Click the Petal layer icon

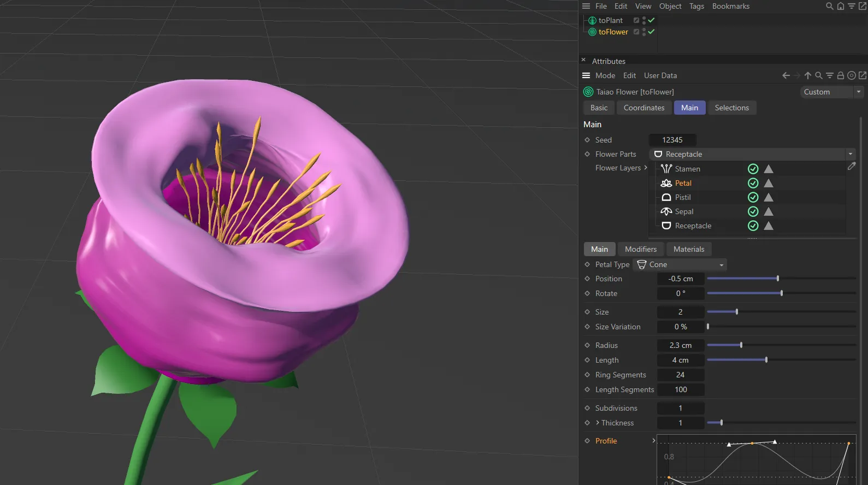tap(666, 183)
